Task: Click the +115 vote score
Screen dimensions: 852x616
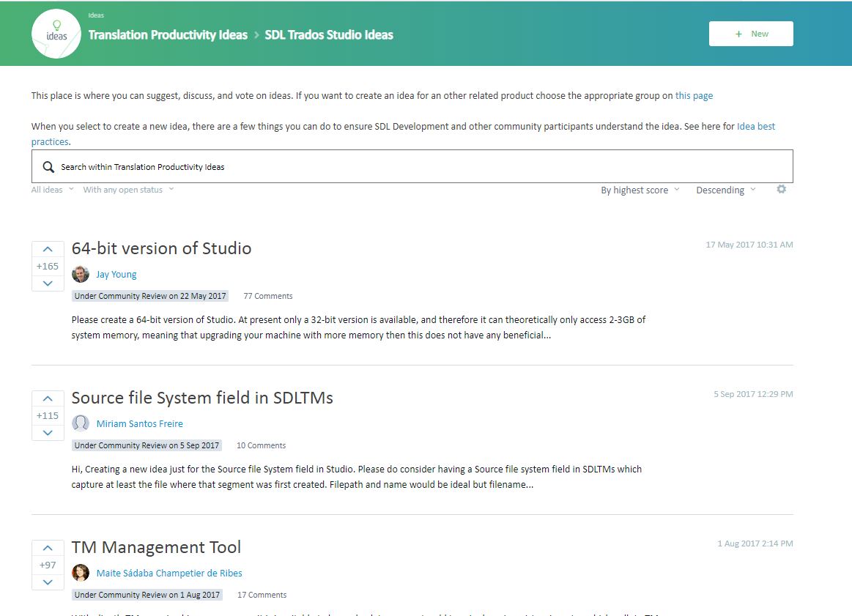Action: 48,415
